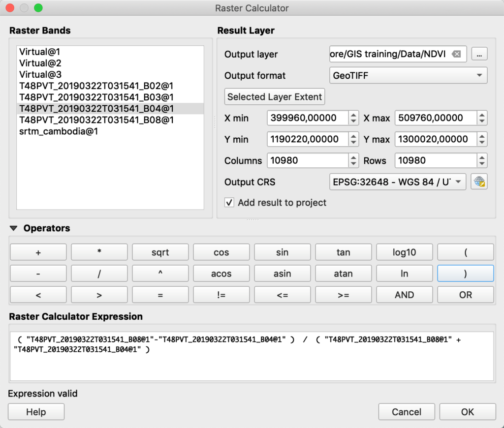Click the Selected Layer Extent button

(x=275, y=97)
